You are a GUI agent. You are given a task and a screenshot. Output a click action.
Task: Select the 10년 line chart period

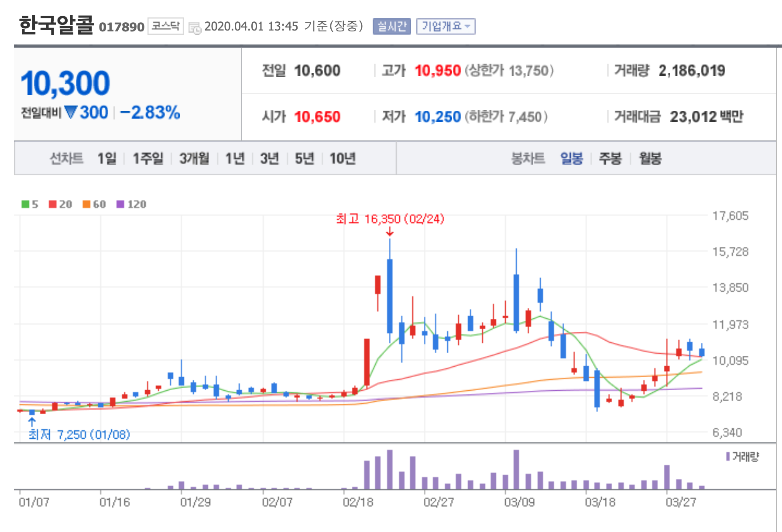click(x=343, y=158)
